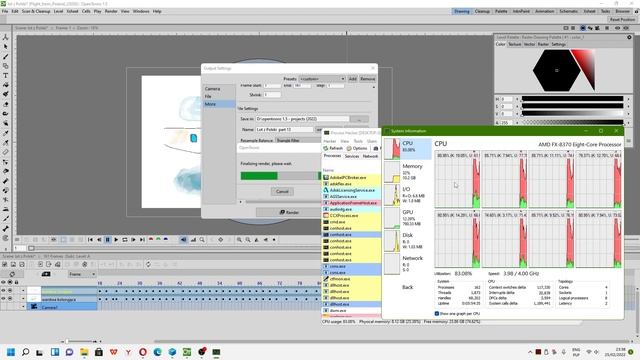Select the Paint Brush tool
Screen dimensions: 640x360
[6, 94]
